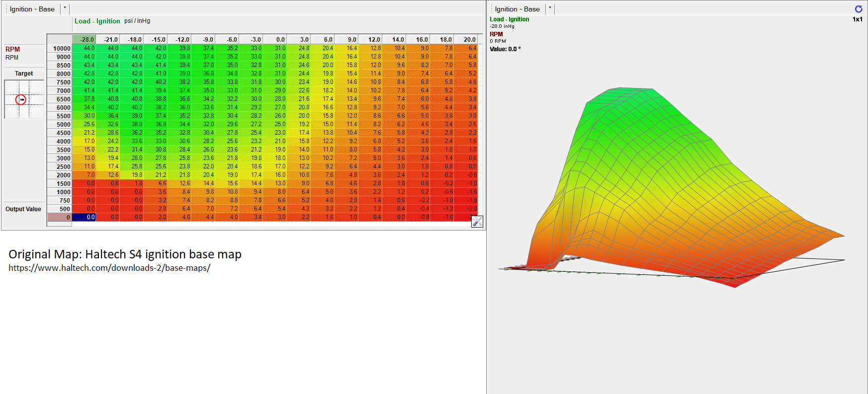Screen dimensions: 868x394
Task: Click the degree unit indicator beside left Ignition - Base
Action: pyautogui.click(x=65, y=8)
